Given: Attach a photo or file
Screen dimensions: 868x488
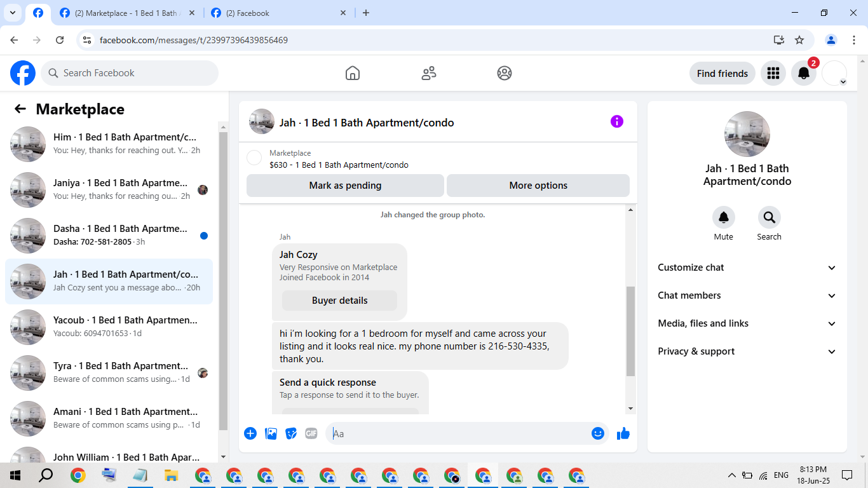Looking at the screenshot, I should (x=271, y=433).
